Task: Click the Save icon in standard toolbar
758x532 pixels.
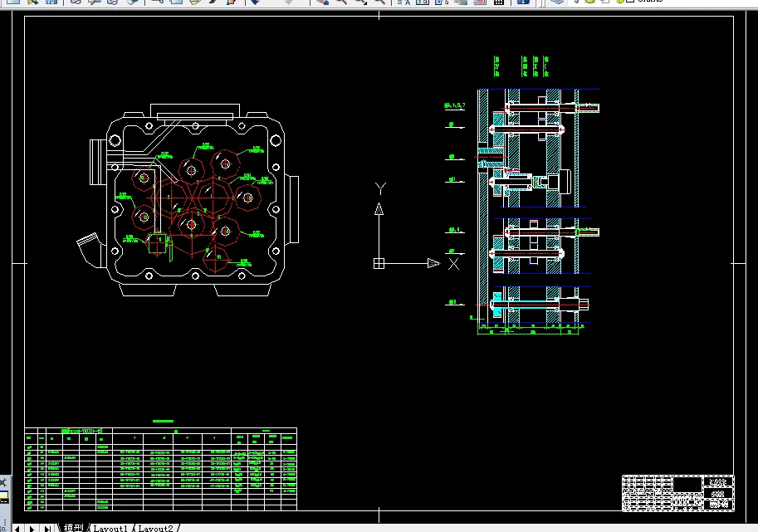Action: coord(51,2)
